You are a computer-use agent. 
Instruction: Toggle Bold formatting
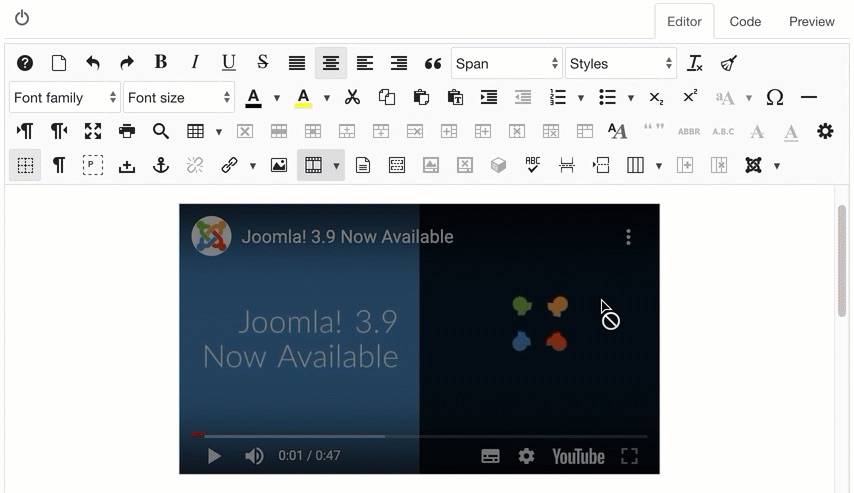[161, 63]
